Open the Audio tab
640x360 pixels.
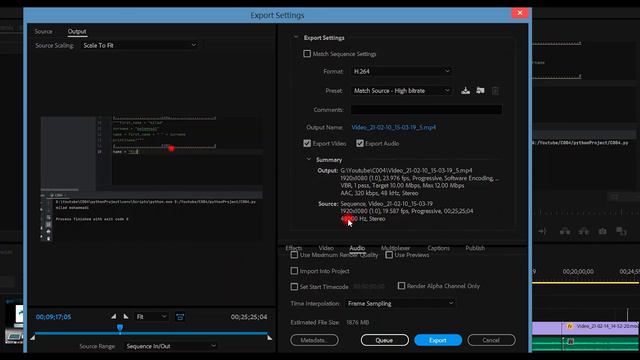click(357, 248)
